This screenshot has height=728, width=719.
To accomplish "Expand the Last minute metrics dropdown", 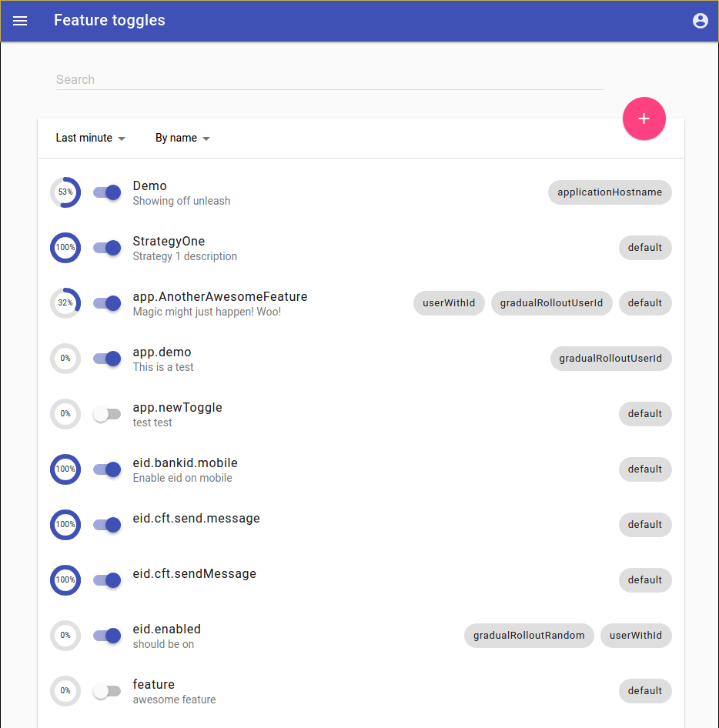I will click(x=90, y=139).
